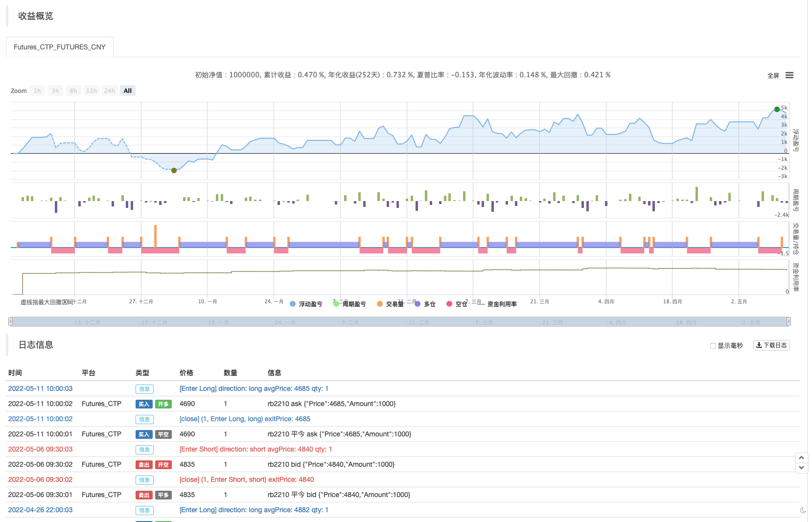Click 信息 tag on 2022-04-26 22:00:03 row
Viewport: 812px width, 522px height.
point(144,510)
